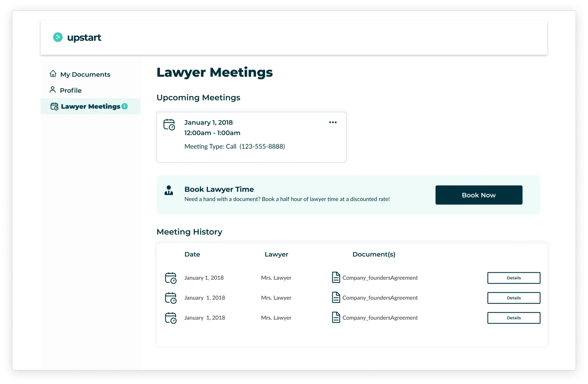Click the calendar icon in upcoming meeting card
This screenshot has width=588, height=384.
pos(169,125)
